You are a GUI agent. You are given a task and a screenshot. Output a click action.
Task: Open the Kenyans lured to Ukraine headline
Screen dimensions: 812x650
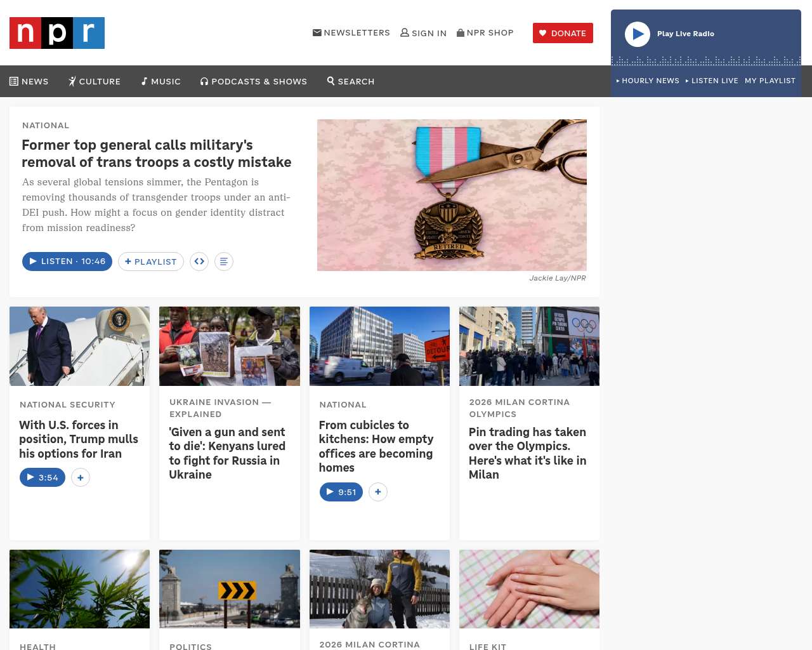point(227,453)
